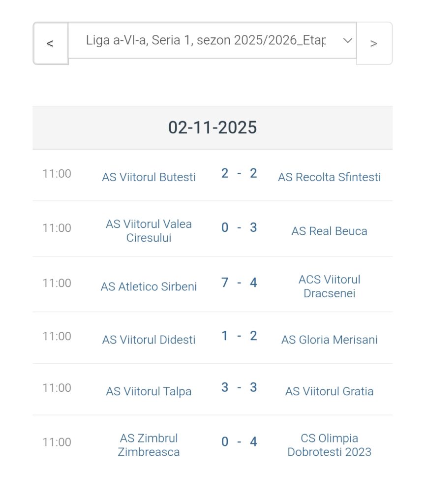Open AS Viitorul Butesti team page
The height and width of the screenshot is (504, 425).
coord(149,177)
